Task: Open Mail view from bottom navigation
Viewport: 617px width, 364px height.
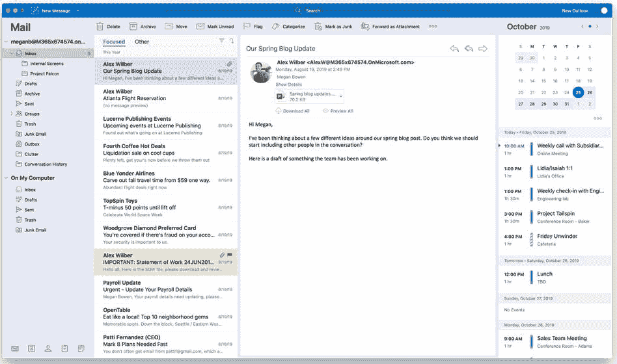Action: [x=15, y=348]
